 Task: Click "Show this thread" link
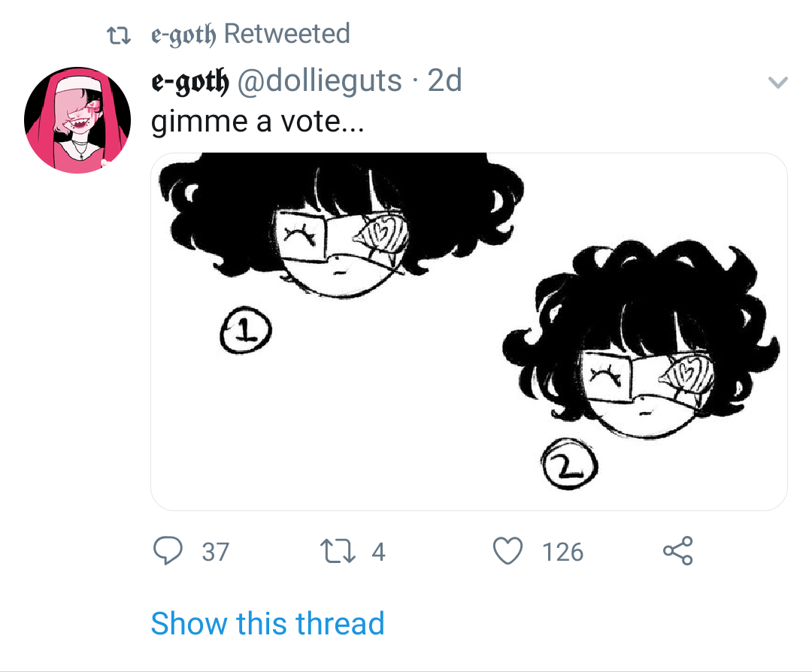(x=268, y=624)
